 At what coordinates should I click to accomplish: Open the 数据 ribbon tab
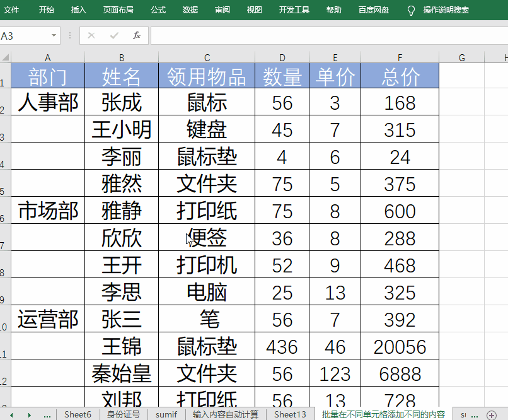190,10
